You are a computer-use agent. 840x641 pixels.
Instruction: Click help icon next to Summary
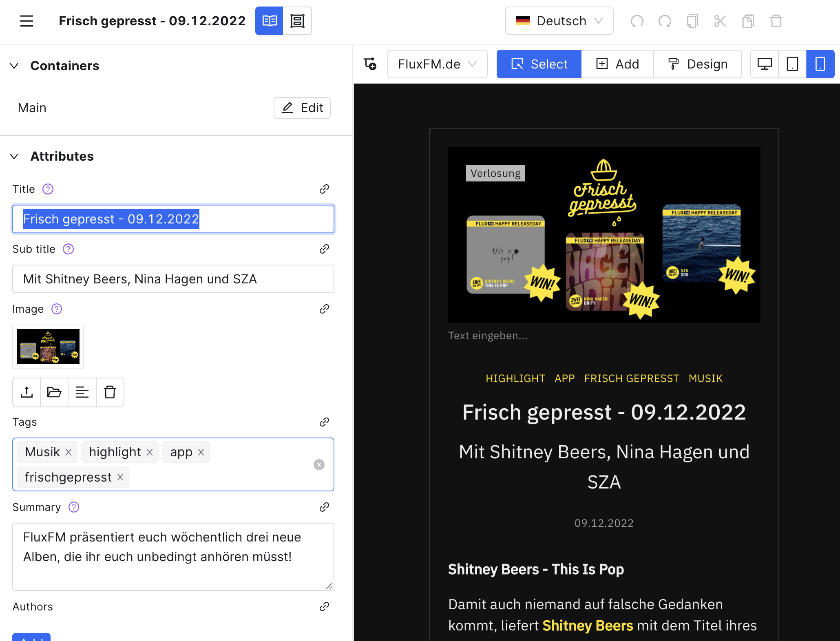pyautogui.click(x=74, y=507)
